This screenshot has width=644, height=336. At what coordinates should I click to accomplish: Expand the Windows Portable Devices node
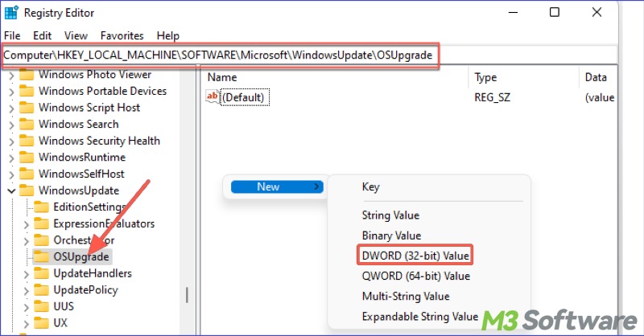(11, 92)
